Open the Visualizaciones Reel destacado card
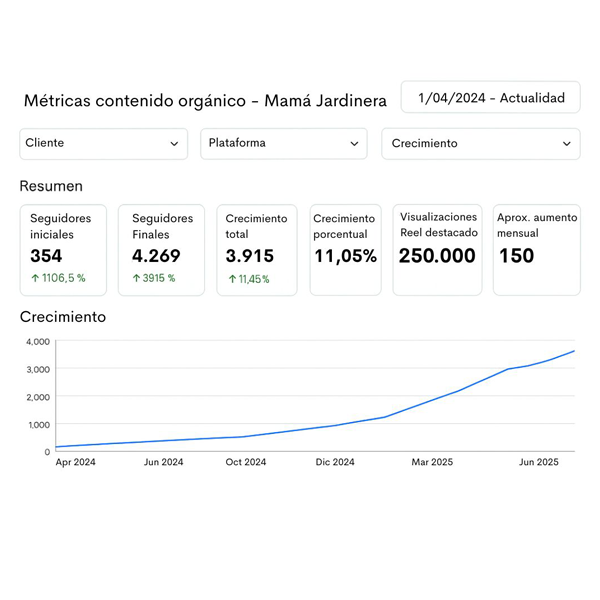Screen dimensions: 600x600 coord(437,250)
